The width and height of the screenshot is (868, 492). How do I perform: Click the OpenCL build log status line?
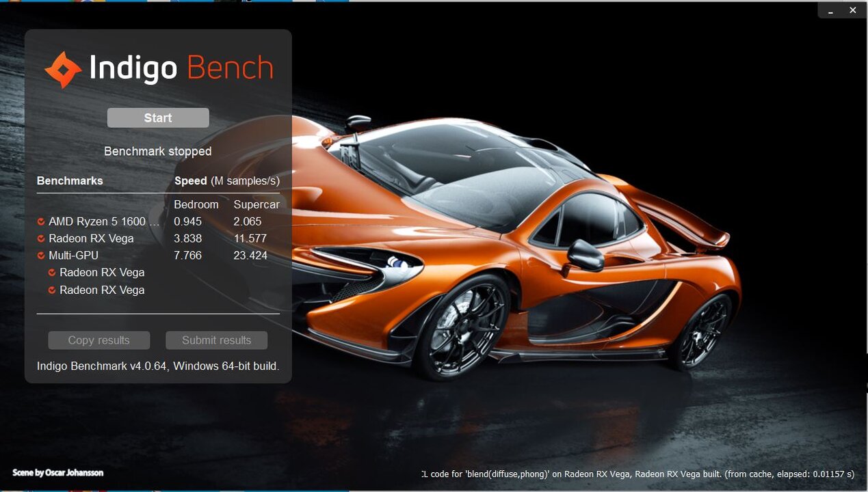(637, 474)
